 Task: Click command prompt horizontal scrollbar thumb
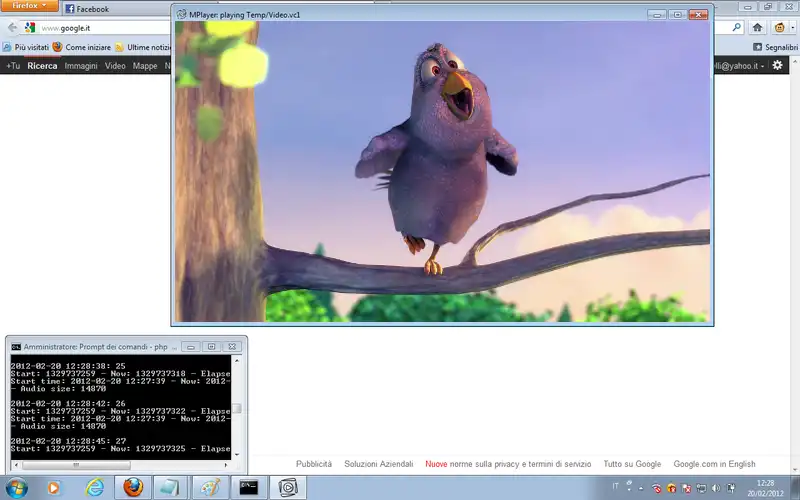click(x=76, y=465)
